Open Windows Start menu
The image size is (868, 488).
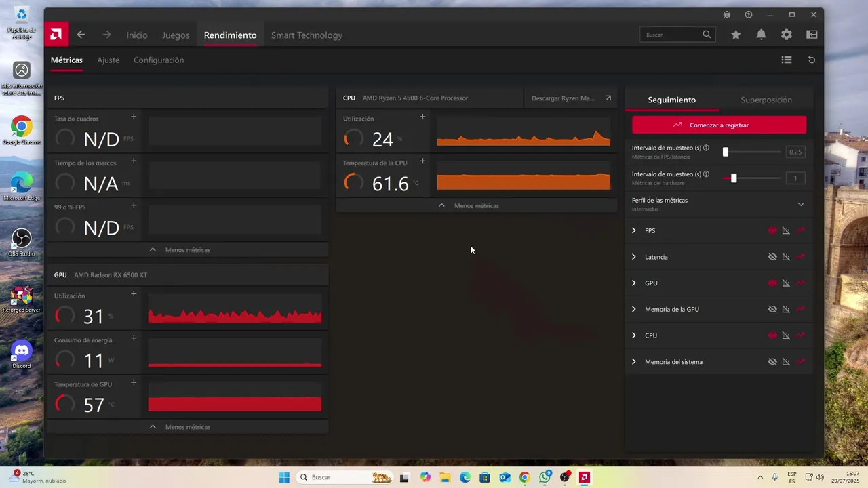[284, 477]
